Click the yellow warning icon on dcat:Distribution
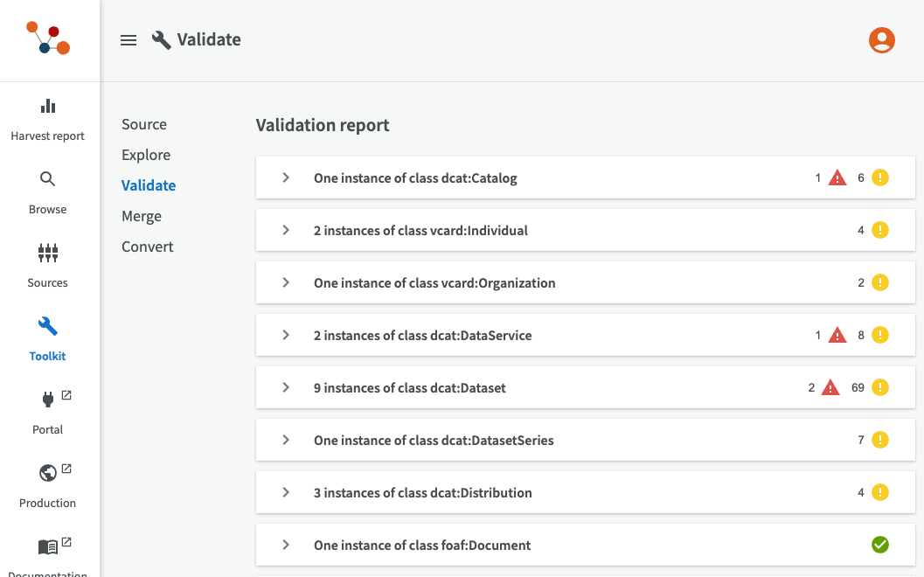 click(879, 492)
